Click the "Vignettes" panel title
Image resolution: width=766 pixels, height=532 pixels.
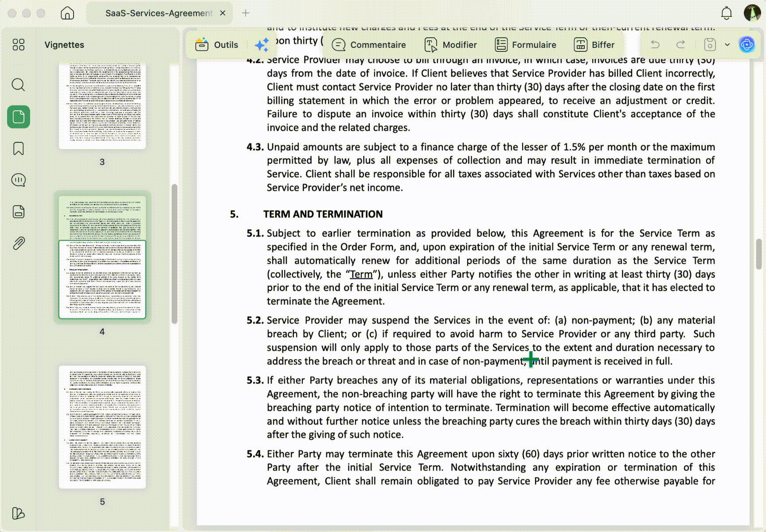coord(64,45)
